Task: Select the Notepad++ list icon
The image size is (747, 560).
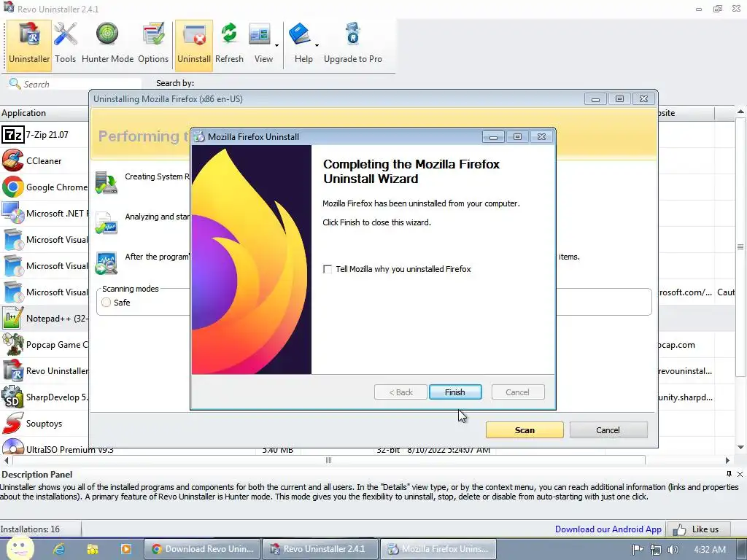Action: [x=12, y=318]
